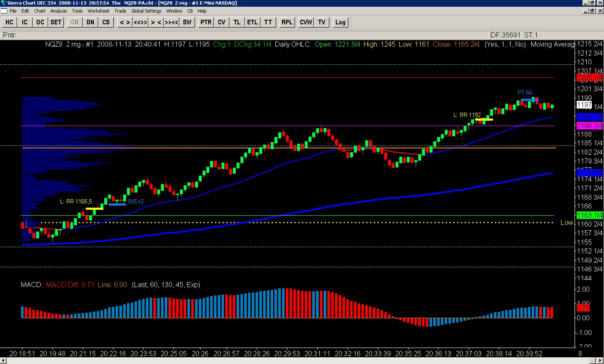
Task: Click the 20:29:53 time axis label
Action: [287, 353]
